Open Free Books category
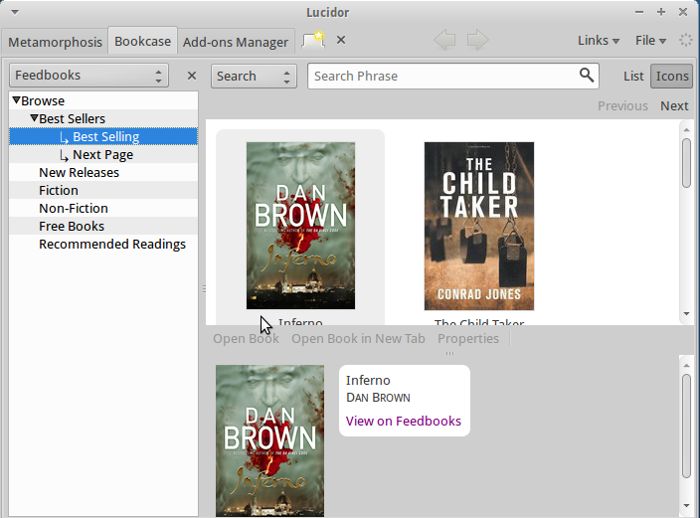 pos(71,226)
